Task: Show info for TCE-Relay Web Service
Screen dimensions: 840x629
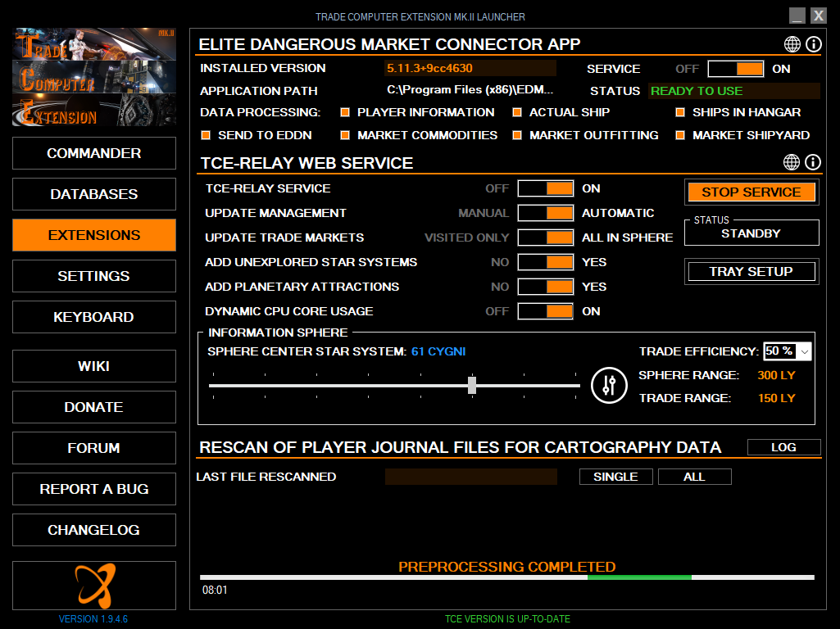Action: (813, 162)
